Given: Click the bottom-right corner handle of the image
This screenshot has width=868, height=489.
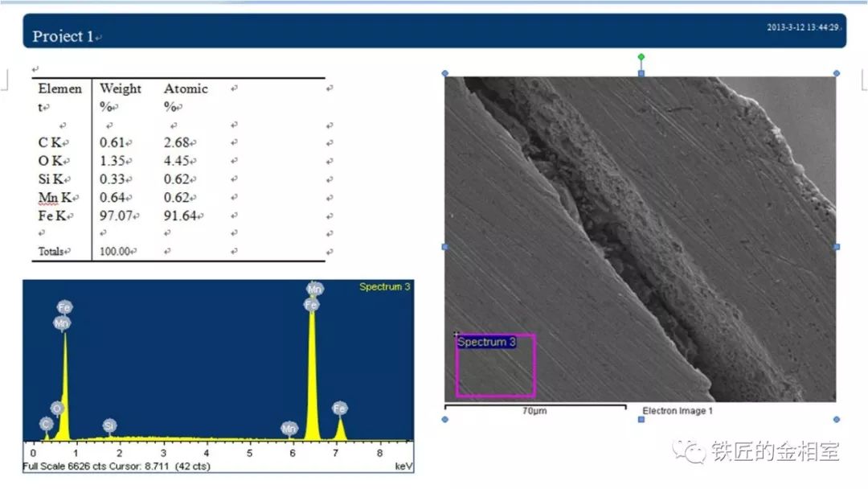Looking at the screenshot, I should (x=837, y=419).
